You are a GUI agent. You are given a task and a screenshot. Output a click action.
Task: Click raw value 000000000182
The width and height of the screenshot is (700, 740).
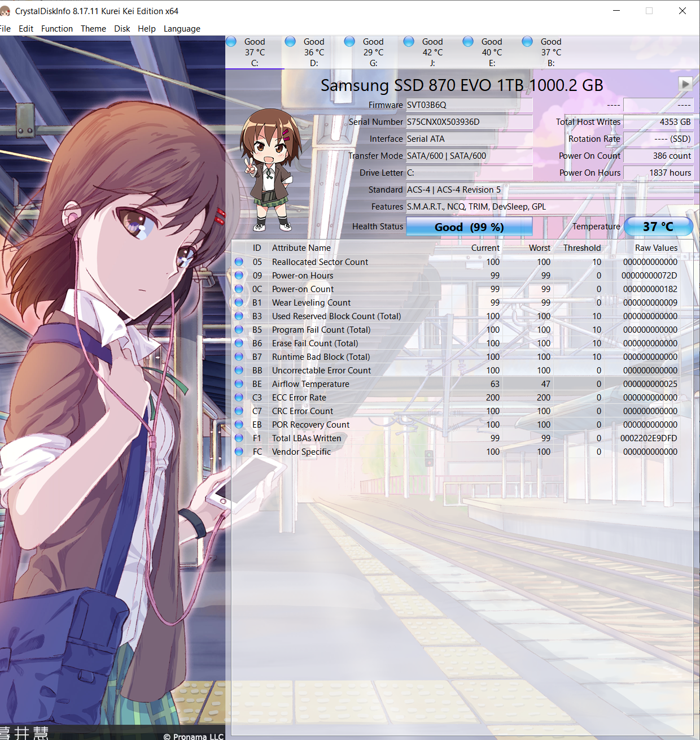point(650,289)
